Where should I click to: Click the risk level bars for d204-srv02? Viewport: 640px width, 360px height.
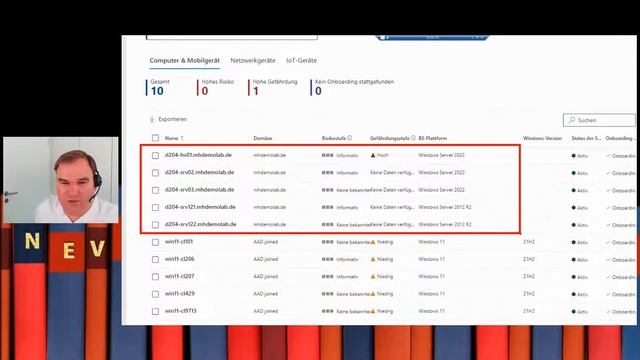327,172
